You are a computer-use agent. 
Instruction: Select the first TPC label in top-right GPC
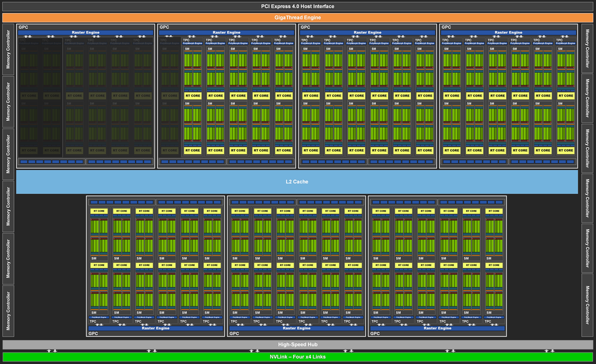point(446,40)
